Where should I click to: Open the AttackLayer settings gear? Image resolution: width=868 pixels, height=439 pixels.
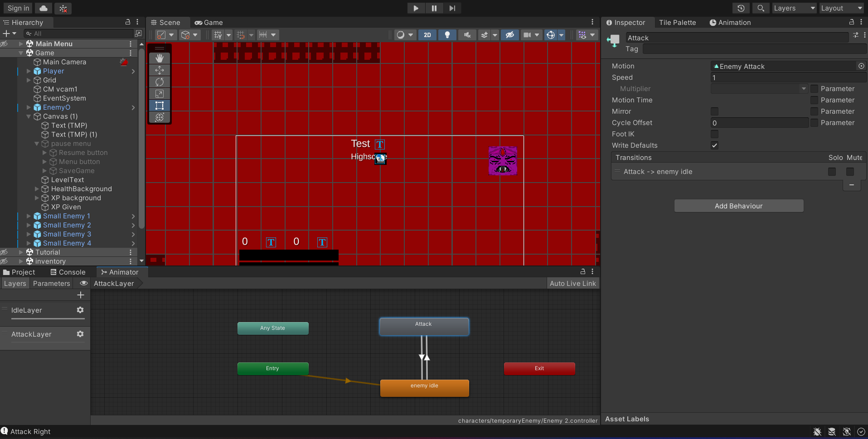pyautogui.click(x=80, y=334)
